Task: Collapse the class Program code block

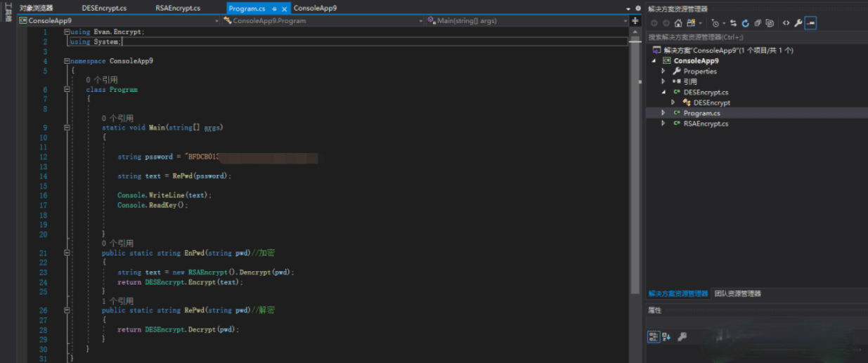Action: 67,90
